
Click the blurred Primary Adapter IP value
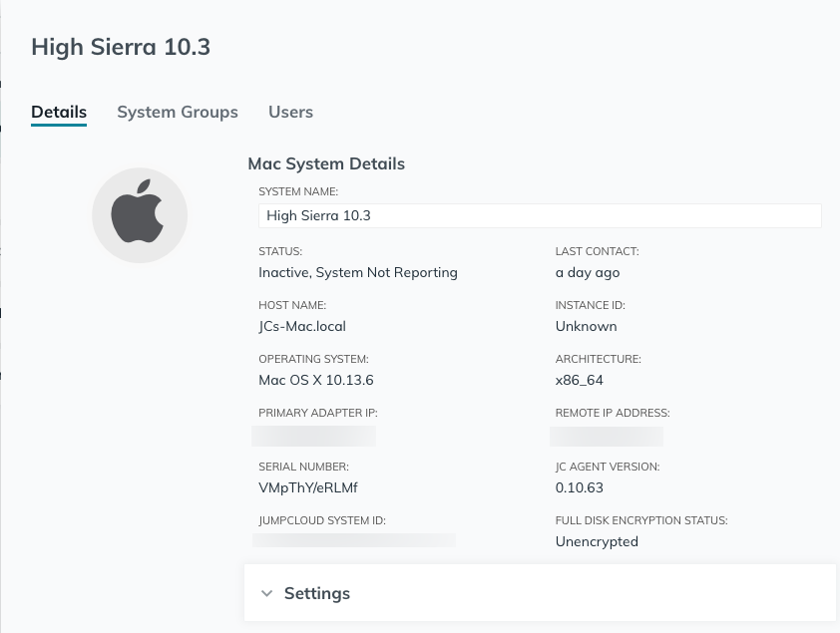(x=314, y=436)
